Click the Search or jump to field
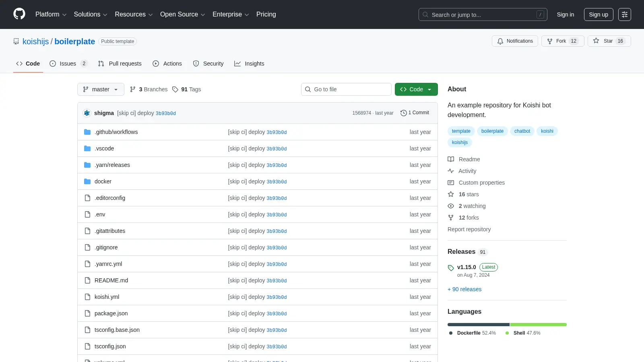Viewport: 644px width, 362px height. pos(483,14)
